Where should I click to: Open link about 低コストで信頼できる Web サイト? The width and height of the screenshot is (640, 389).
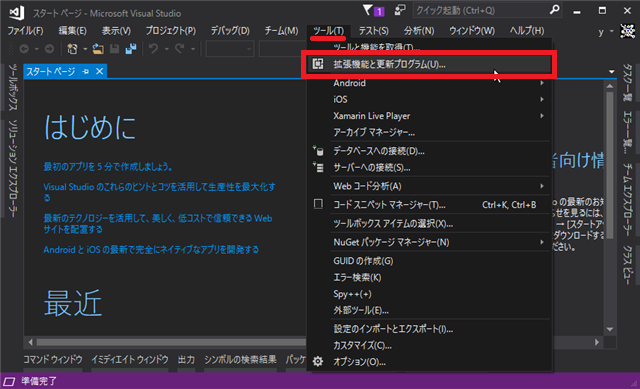(158, 224)
